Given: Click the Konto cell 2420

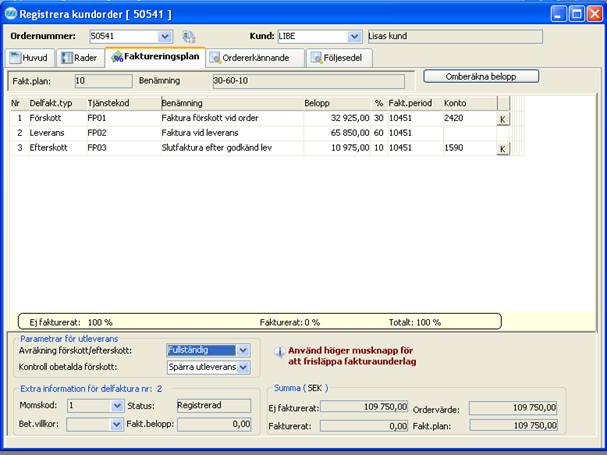Looking at the screenshot, I should (470, 118).
